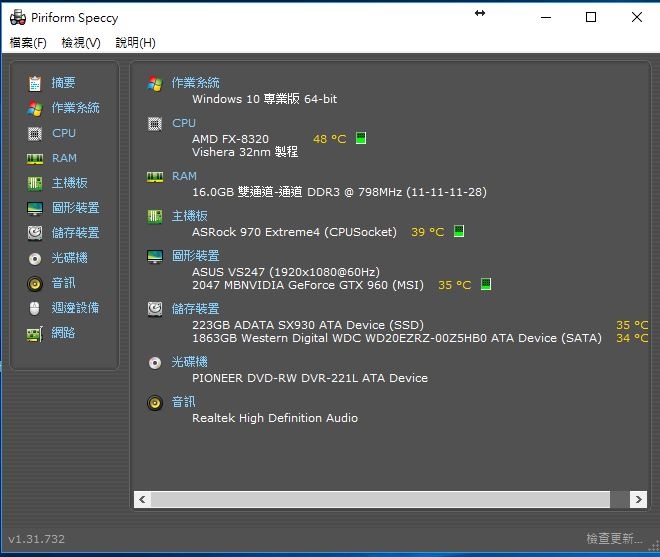Click the 週邊設備 mouse icon in sidebar
The height and width of the screenshot is (557, 660).
35,309
